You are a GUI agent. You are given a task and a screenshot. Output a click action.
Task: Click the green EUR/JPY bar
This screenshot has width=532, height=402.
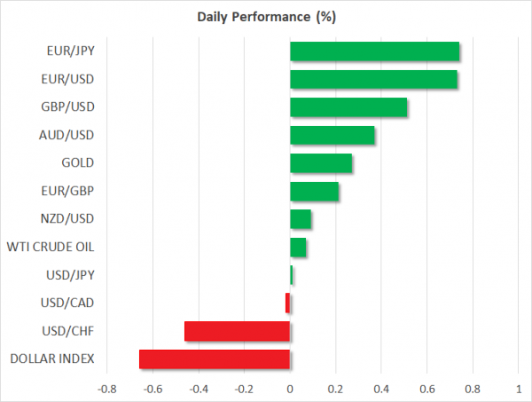point(374,51)
